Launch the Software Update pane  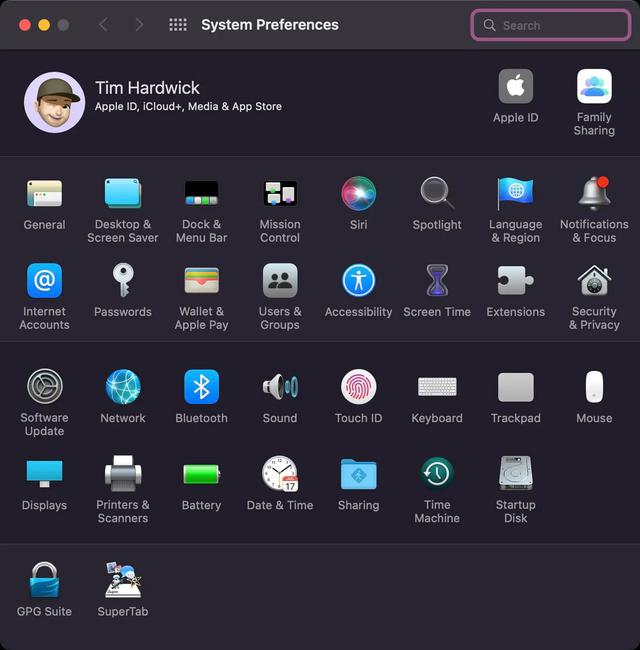click(44, 387)
